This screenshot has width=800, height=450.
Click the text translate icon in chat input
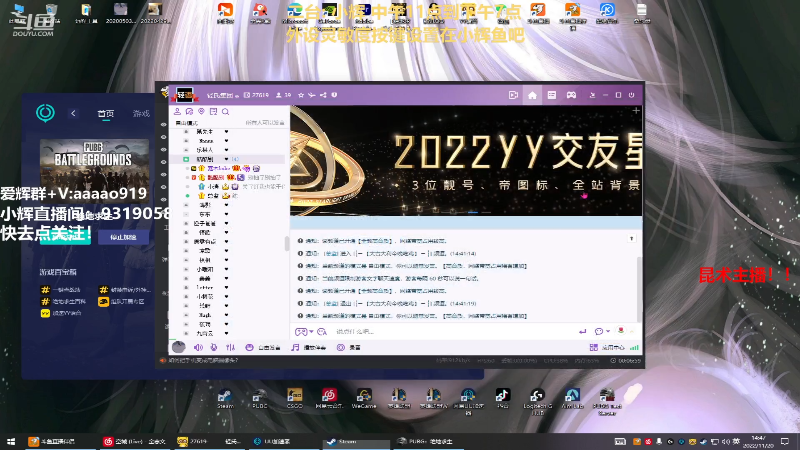coord(322,332)
